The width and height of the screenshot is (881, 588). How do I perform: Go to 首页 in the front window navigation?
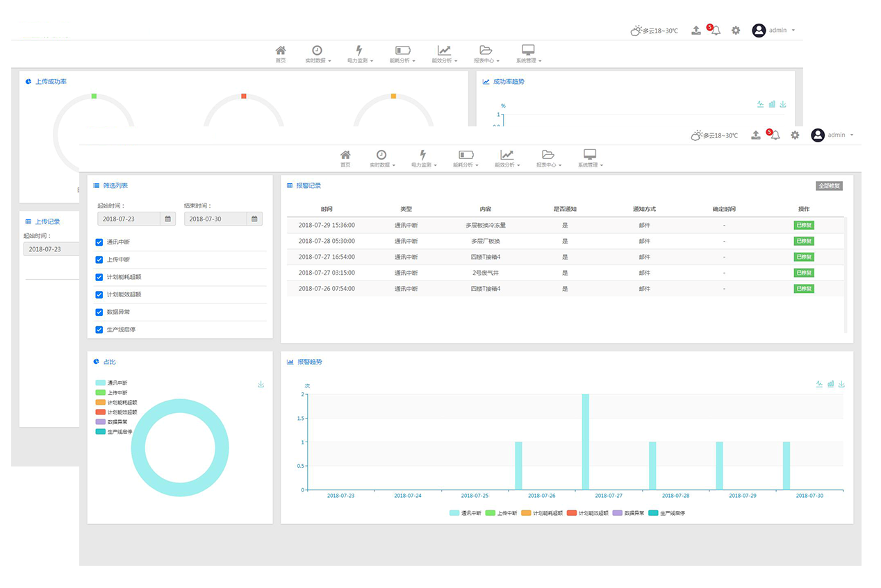click(x=345, y=158)
